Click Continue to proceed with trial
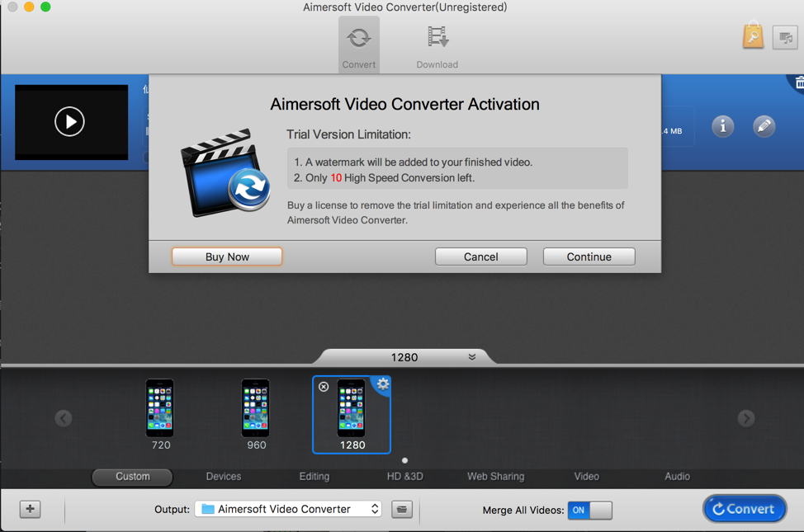804x532 pixels. (589, 257)
